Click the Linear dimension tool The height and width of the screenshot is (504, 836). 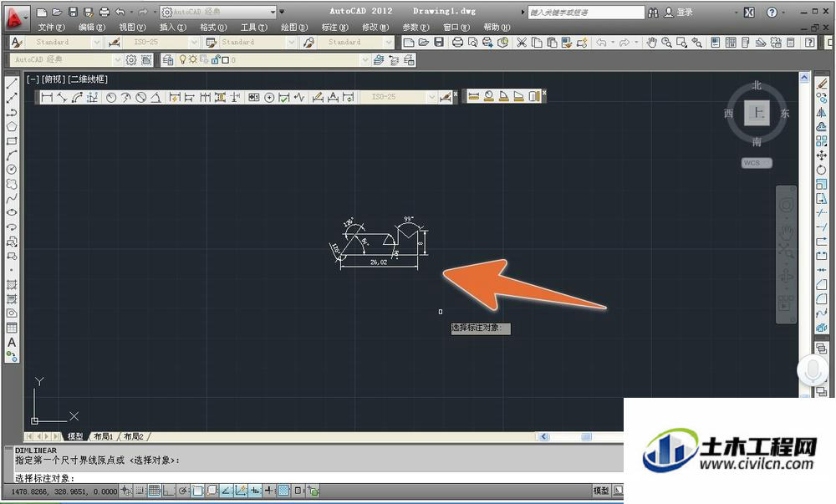coord(47,97)
